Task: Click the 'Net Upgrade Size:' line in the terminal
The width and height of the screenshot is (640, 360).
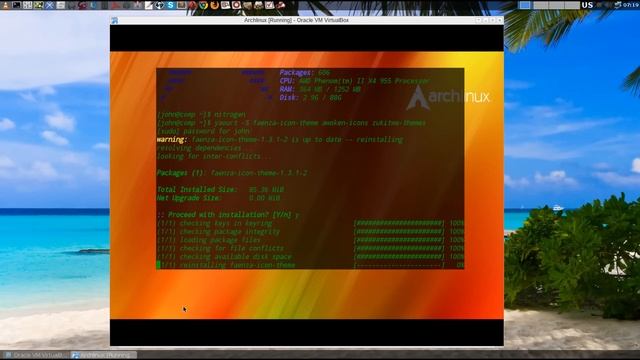Action: [218, 198]
